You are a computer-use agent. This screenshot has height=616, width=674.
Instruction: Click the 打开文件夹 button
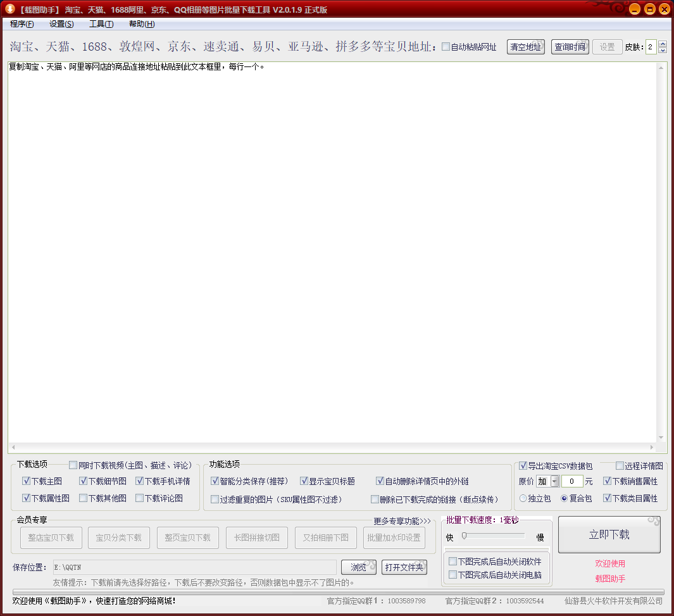(404, 567)
